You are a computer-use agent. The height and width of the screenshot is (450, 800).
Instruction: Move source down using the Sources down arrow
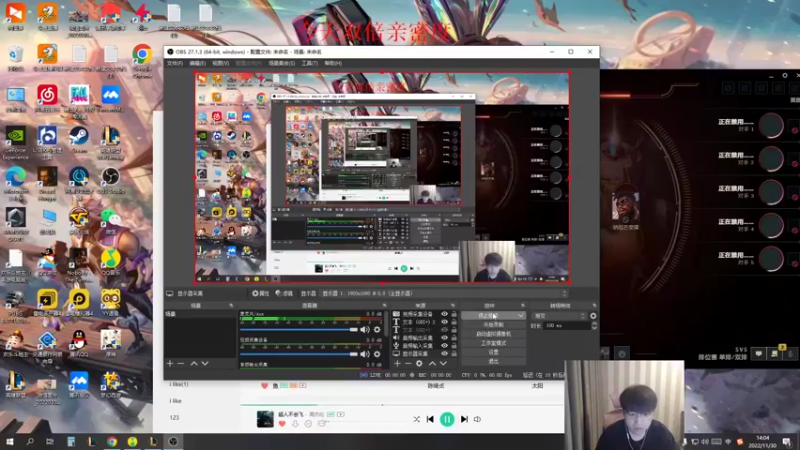tap(443, 363)
